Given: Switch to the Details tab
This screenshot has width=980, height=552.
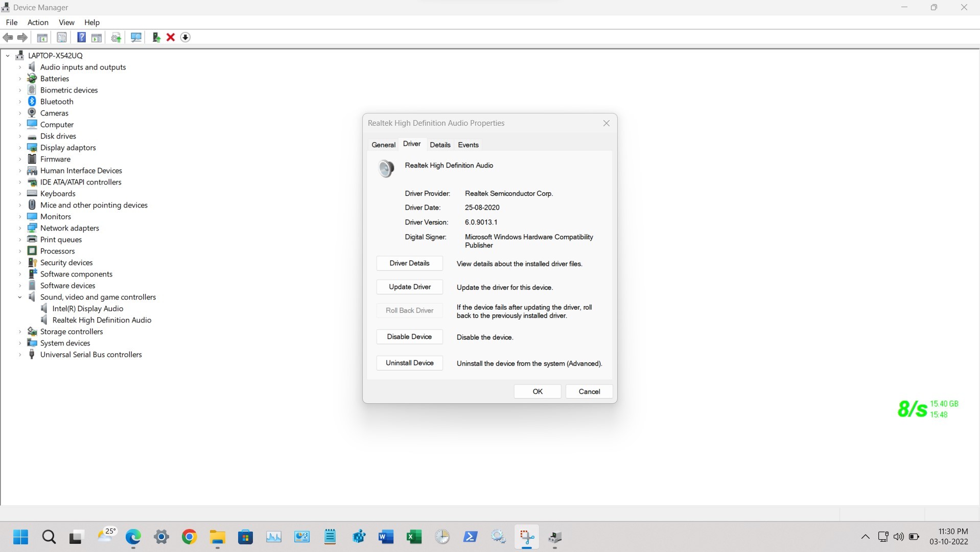Looking at the screenshot, I should [440, 145].
